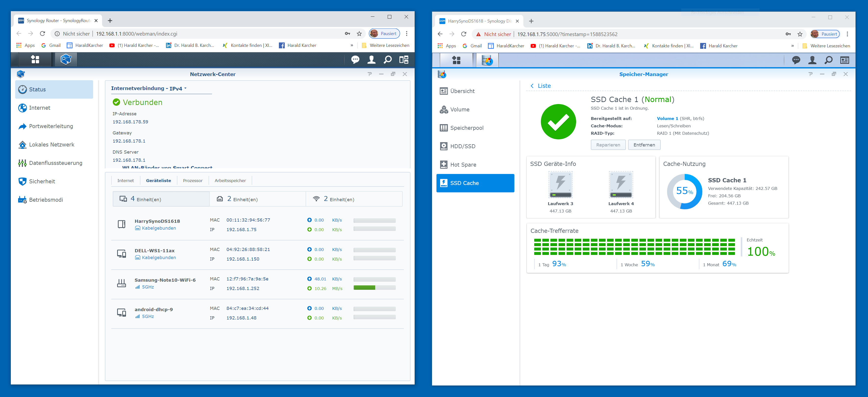
Task: Open the Chrome three-dot menu in the DSM window
Action: pos(847,34)
